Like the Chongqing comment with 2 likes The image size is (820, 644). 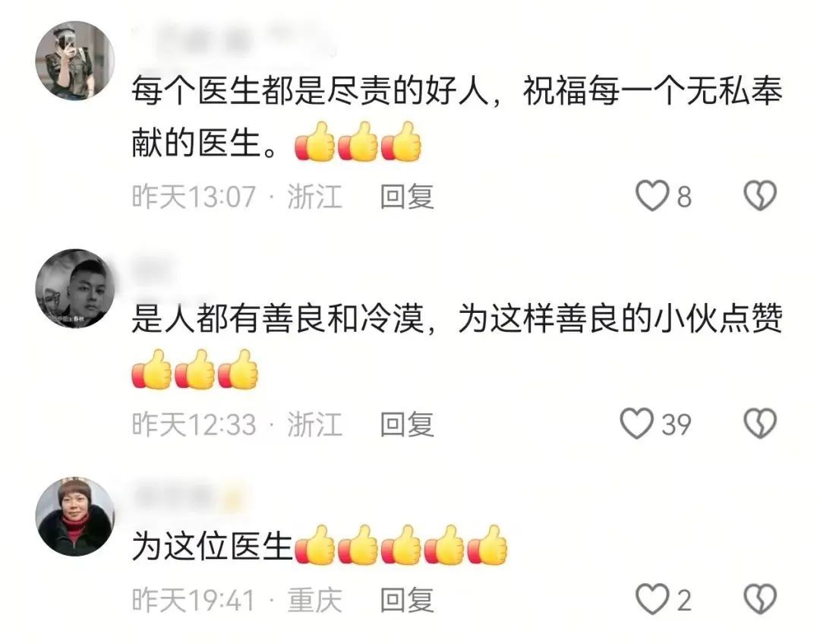tap(651, 599)
